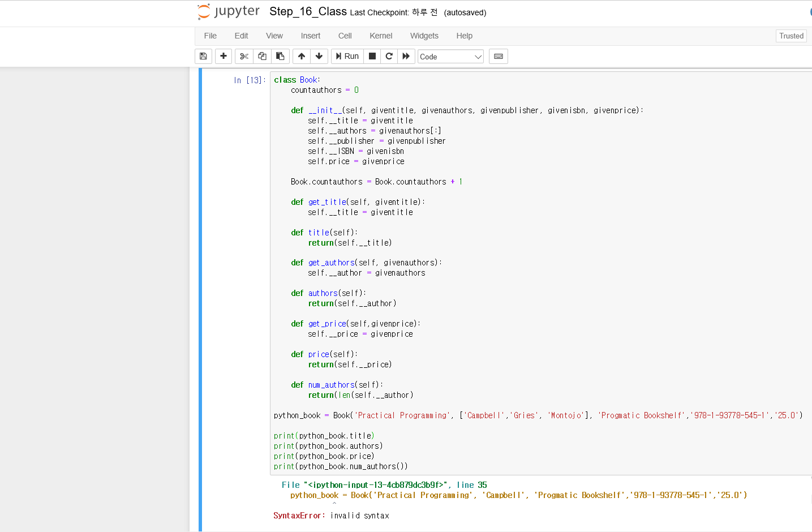Save and checkpoint the notebook
This screenshot has width=812, height=532.
[x=203, y=56]
